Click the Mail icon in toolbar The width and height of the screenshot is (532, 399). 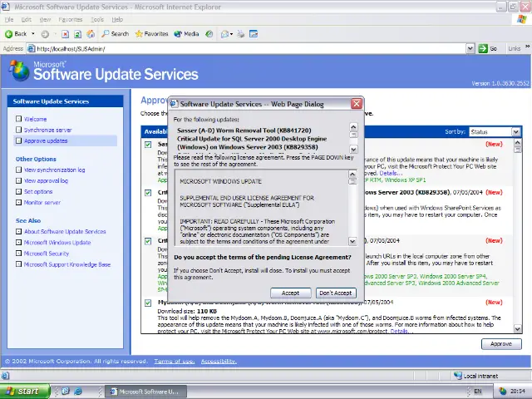[224, 34]
